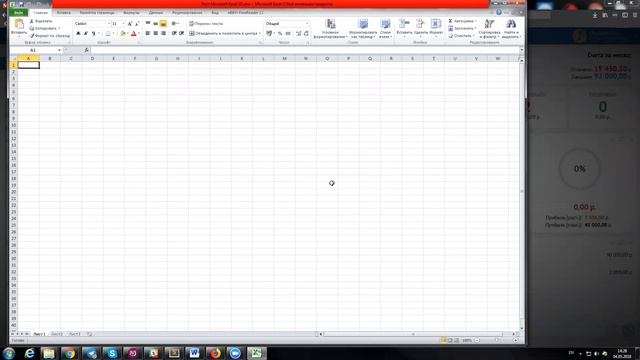Open text orientation options
The image size is (640, 360).
pyautogui.click(x=175, y=24)
